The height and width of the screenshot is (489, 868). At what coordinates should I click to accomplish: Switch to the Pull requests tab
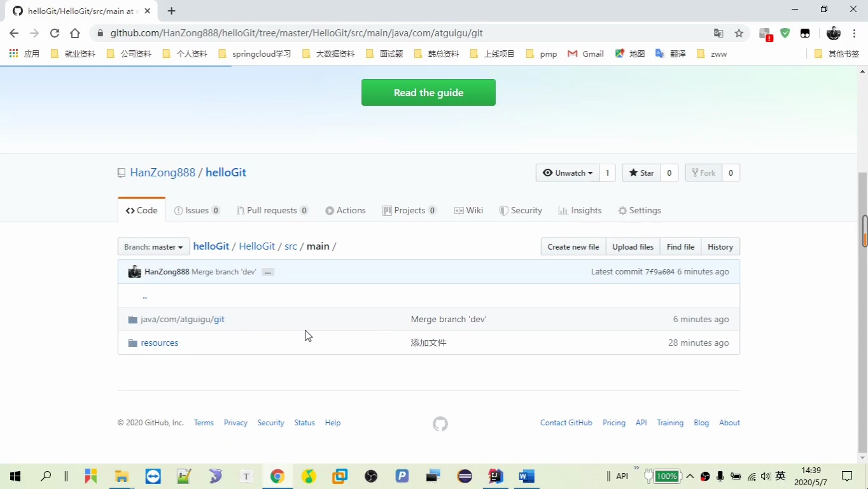(x=272, y=211)
